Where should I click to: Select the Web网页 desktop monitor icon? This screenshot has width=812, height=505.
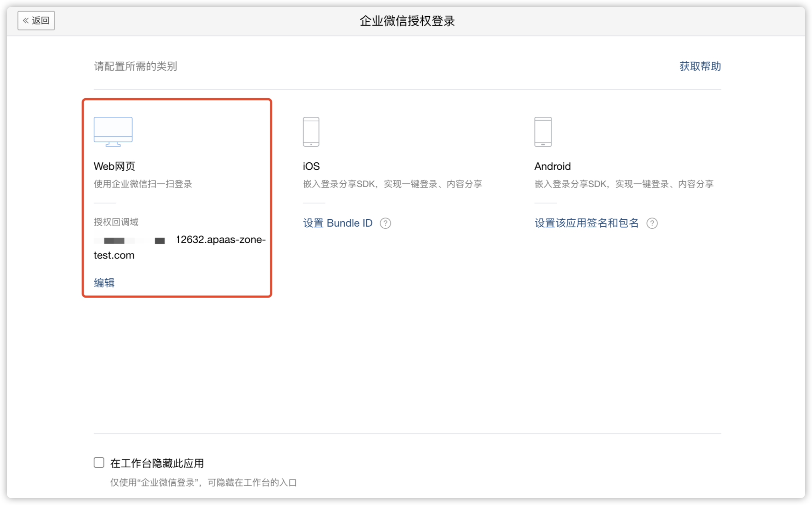[113, 132]
